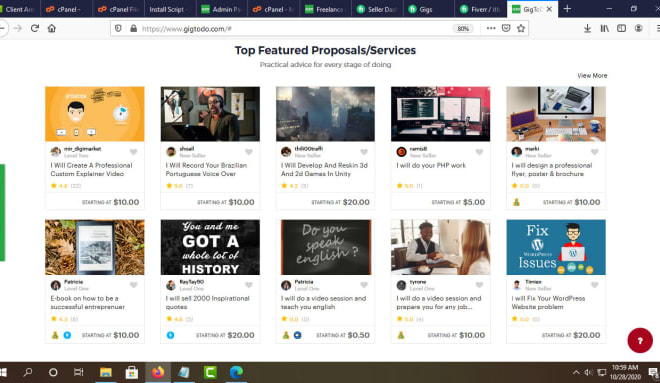Favorite the teach you english heart

[364, 285]
